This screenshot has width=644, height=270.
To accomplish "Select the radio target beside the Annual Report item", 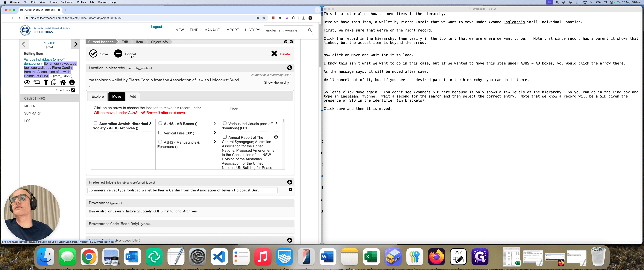I will (x=276, y=137).
